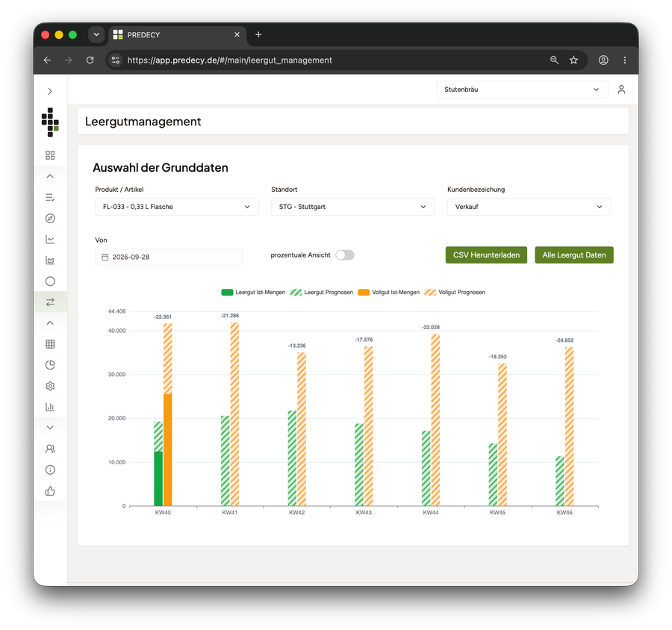Open the settings gear icon in the sidebar

click(50, 386)
